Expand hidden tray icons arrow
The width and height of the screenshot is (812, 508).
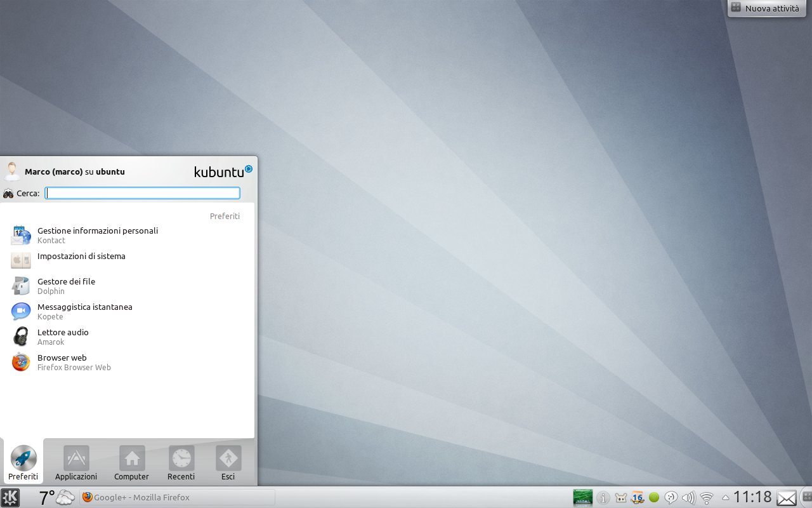725,498
